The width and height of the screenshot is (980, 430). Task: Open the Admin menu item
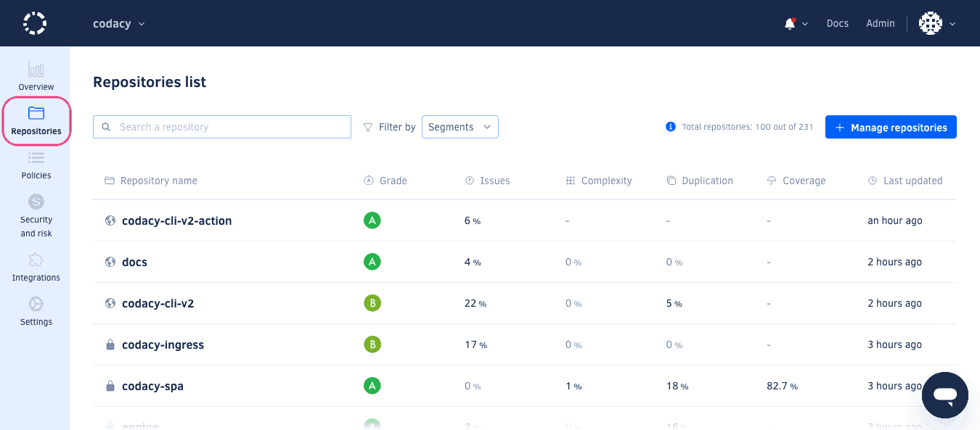point(880,22)
